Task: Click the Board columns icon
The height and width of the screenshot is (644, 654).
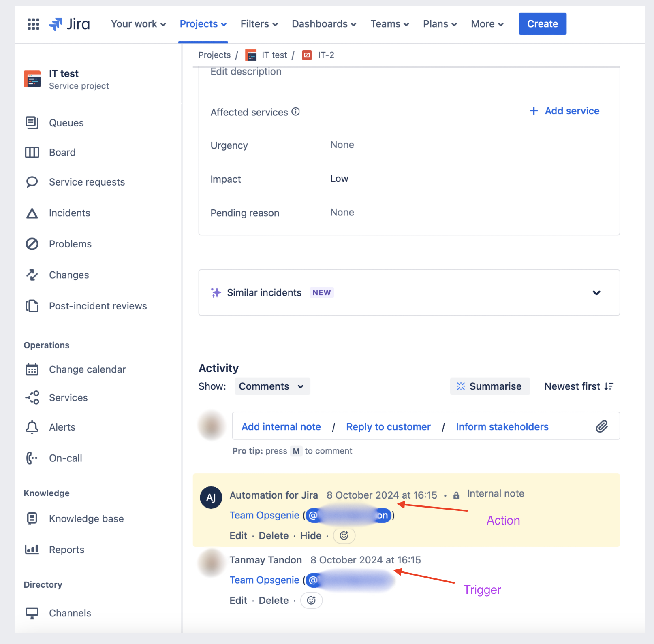Action: click(32, 152)
